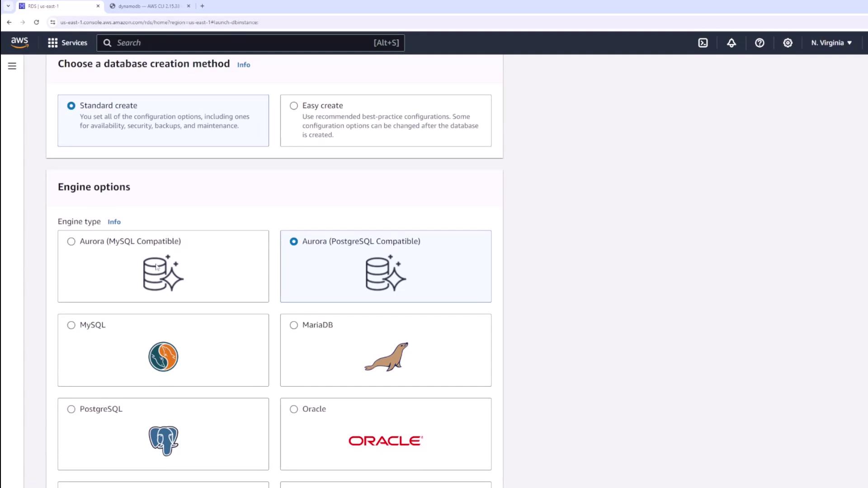Click the AWS Search input field
This screenshot has width=868, height=488.
[244, 43]
